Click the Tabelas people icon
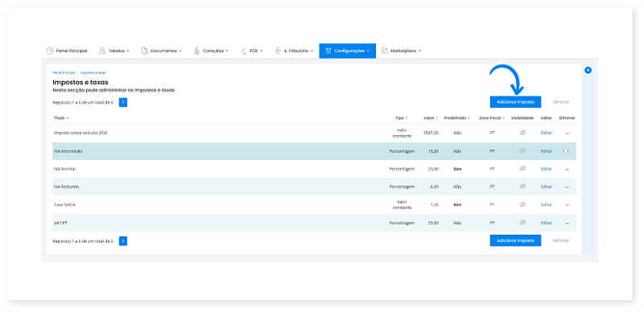Image resolution: width=644 pixels, height=312 pixels. click(x=102, y=51)
